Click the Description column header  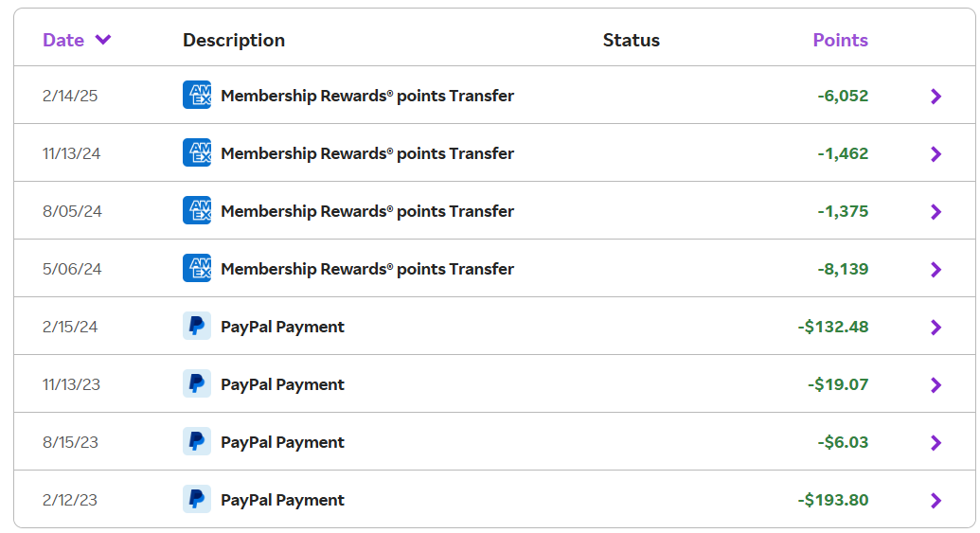point(234,40)
